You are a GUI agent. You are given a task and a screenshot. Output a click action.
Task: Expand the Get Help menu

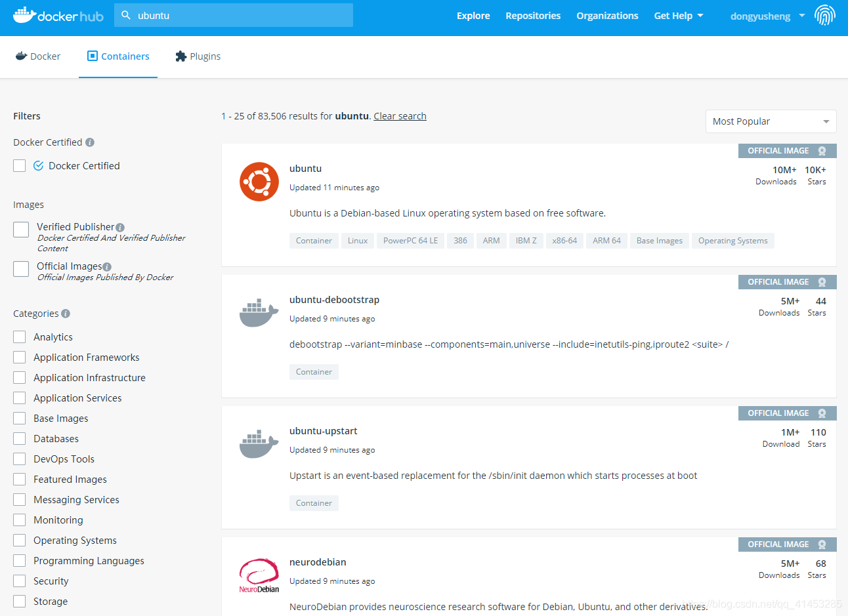click(x=679, y=16)
